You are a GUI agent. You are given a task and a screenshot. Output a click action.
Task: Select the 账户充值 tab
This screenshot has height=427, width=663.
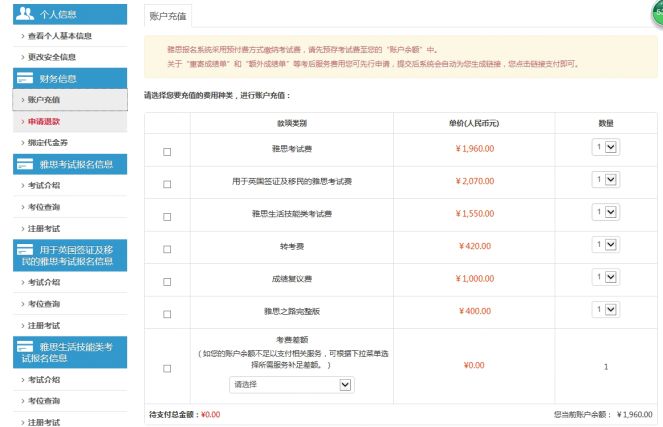tap(168, 16)
